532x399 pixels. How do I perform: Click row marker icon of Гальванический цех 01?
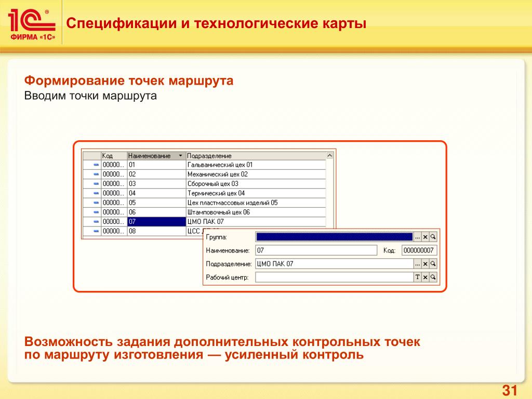click(96, 165)
